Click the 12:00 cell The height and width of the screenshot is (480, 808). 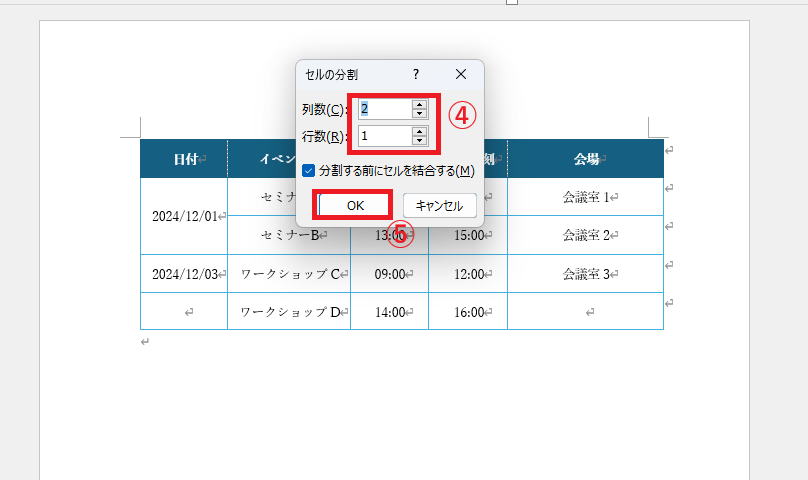pos(468,274)
